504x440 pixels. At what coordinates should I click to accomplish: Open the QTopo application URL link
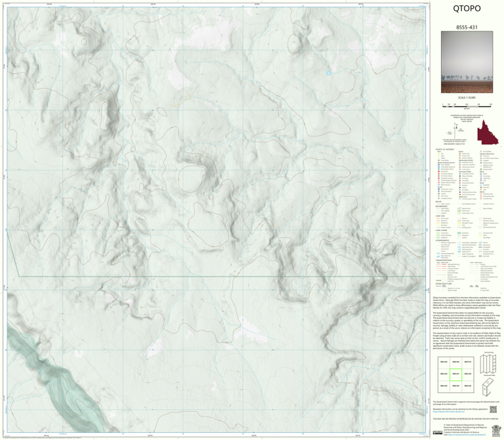449,411
